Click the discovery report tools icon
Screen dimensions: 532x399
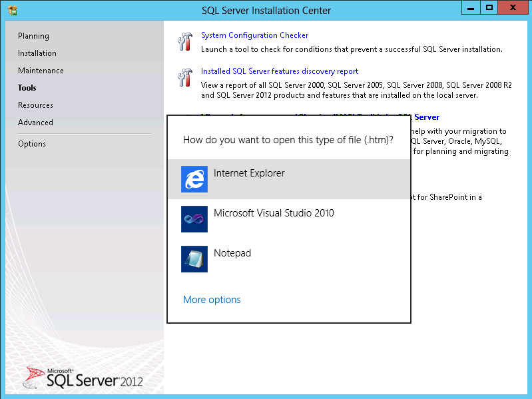185,78
